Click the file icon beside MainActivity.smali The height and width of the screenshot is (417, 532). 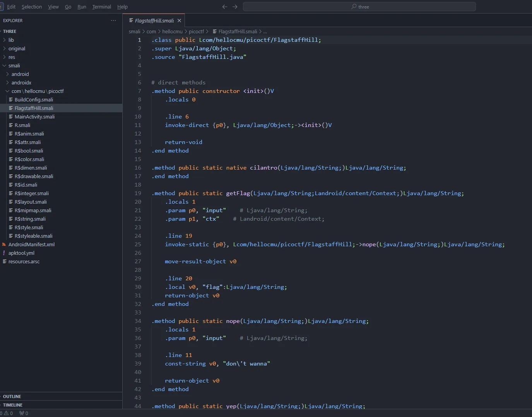click(11, 117)
